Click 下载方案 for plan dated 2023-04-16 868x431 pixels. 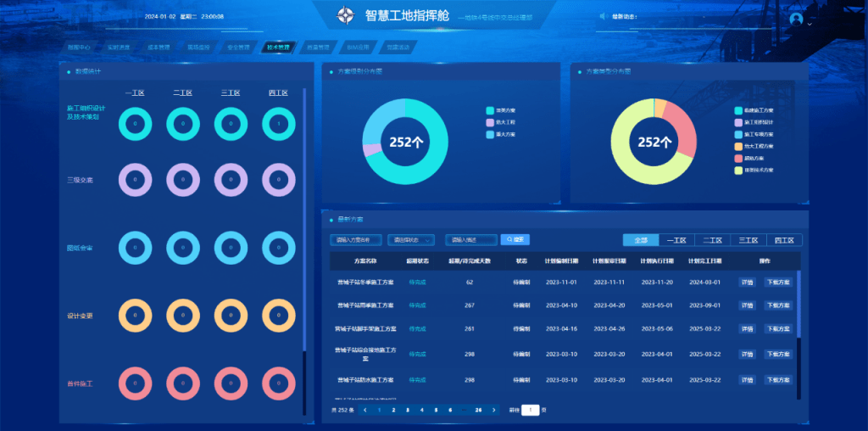(x=777, y=328)
